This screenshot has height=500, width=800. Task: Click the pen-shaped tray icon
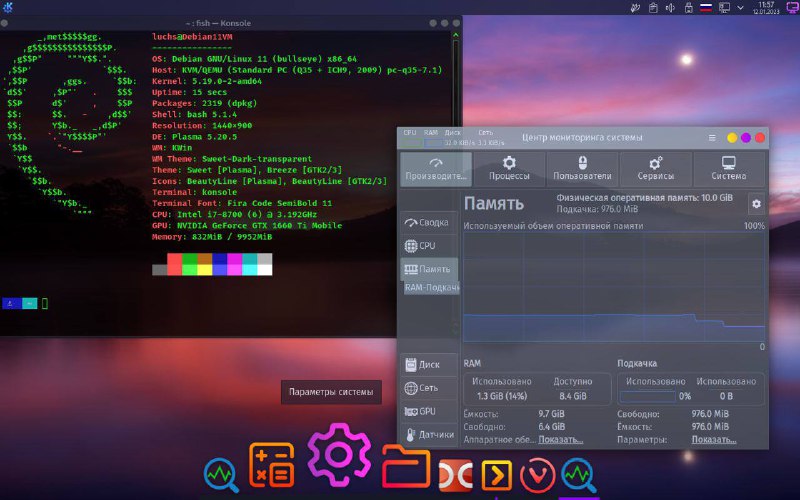pos(635,8)
